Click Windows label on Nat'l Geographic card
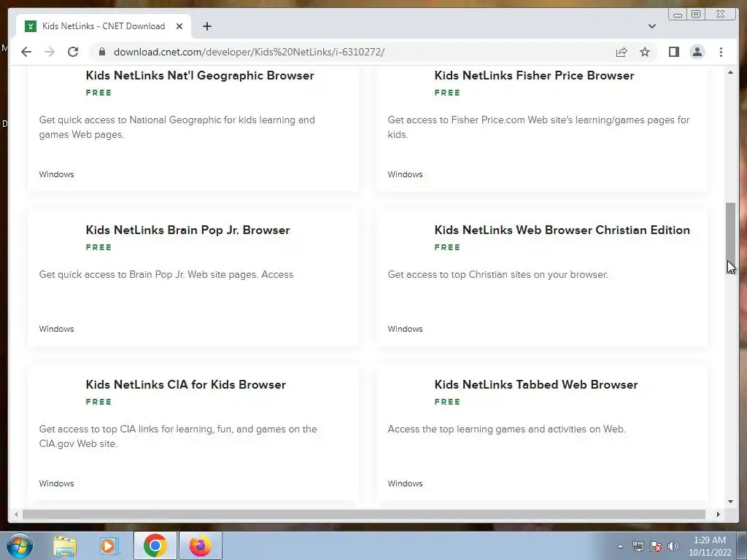 tap(56, 174)
